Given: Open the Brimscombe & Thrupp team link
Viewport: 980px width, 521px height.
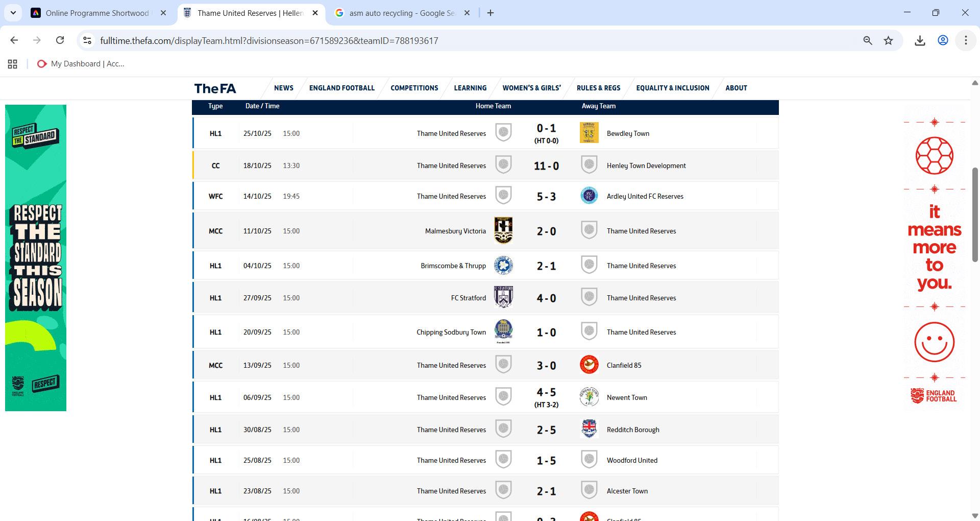Looking at the screenshot, I should 453,266.
